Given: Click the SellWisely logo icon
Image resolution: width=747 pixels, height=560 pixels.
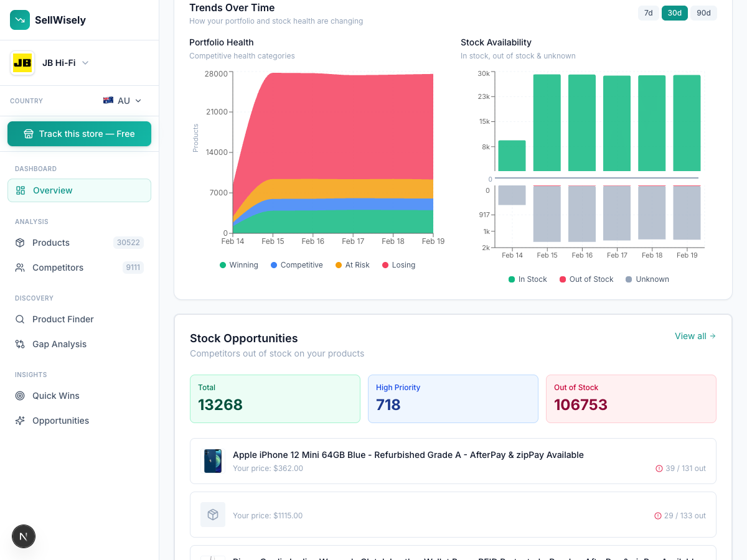Looking at the screenshot, I should click(20, 20).
